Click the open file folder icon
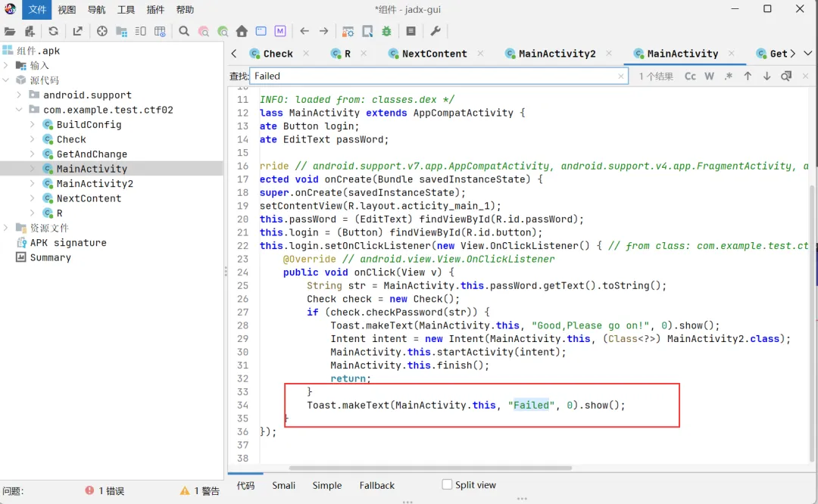 pos(10,31)
